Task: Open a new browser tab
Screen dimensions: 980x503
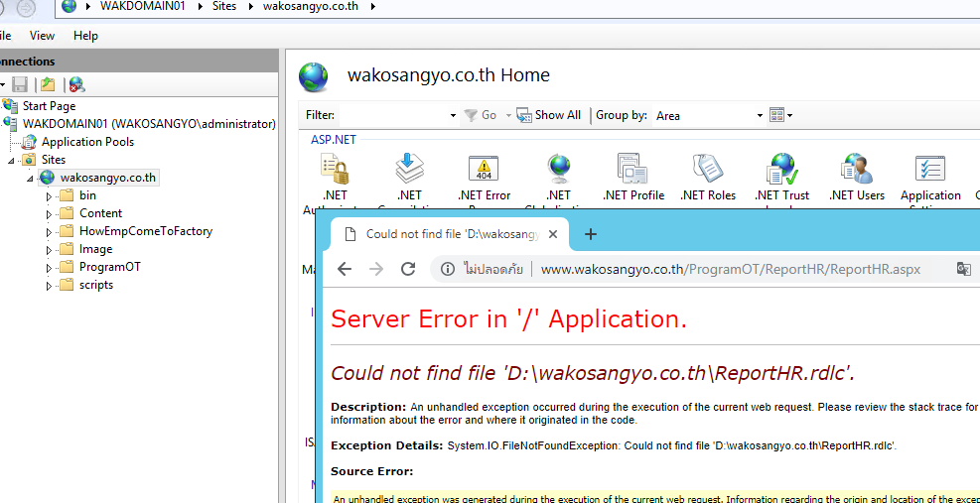Action: pos(591,234)
